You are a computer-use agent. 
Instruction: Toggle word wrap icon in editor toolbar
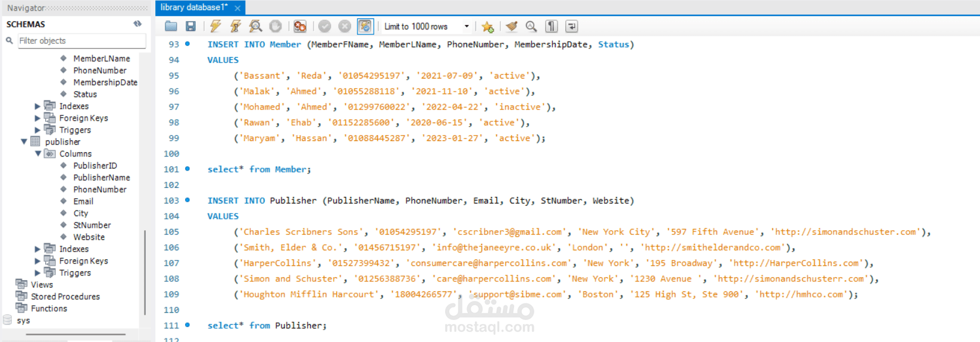(572, 26)
